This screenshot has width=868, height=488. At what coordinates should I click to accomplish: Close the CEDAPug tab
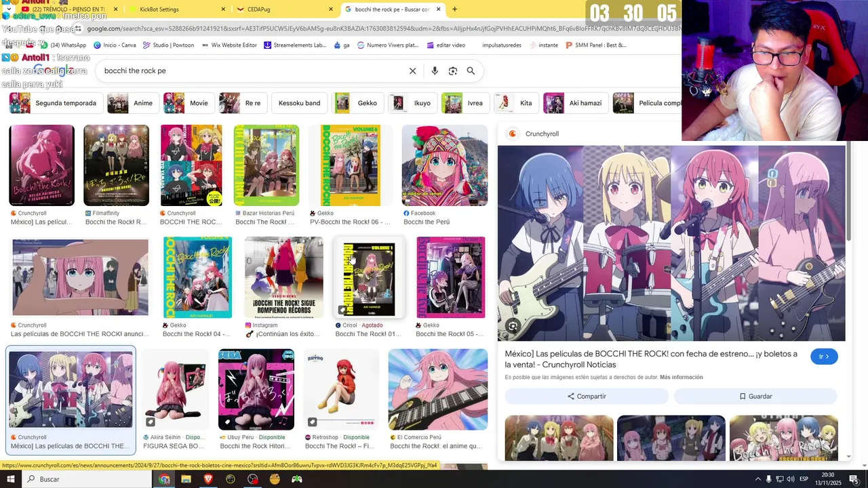(331, 9)
